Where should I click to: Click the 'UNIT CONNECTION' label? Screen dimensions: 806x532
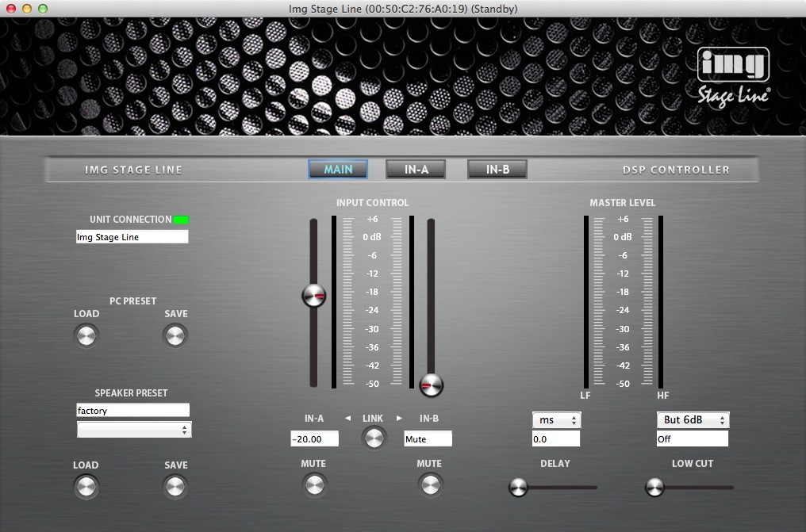(131, 220)
